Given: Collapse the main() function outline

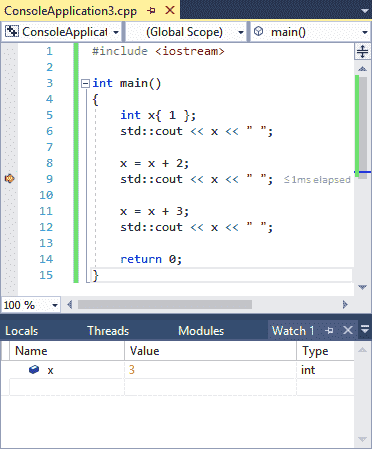Looking at the screenshot, I should (85, 83).
